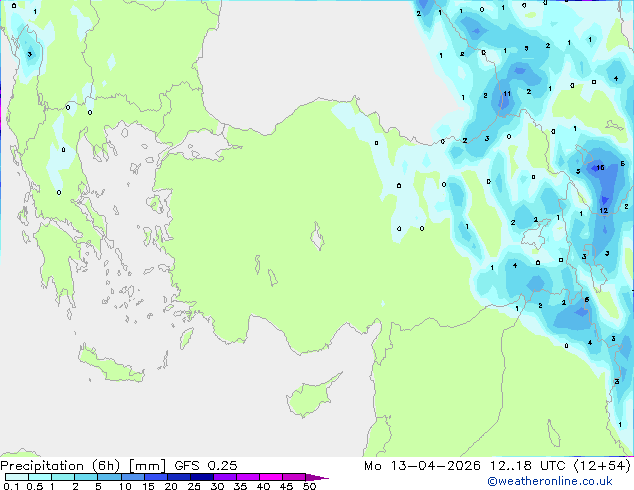Click the island of Crete on the map
The image size is (634, 490).
(110, 365)
